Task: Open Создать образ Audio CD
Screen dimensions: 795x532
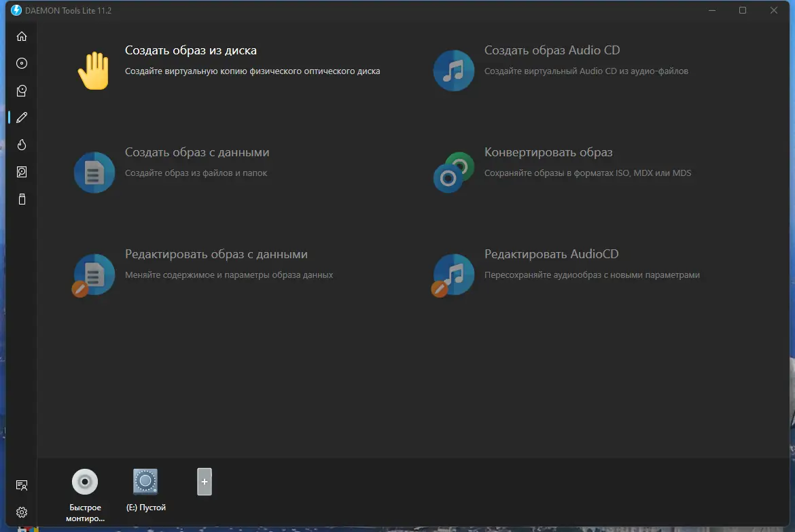Action: point(552,50)
